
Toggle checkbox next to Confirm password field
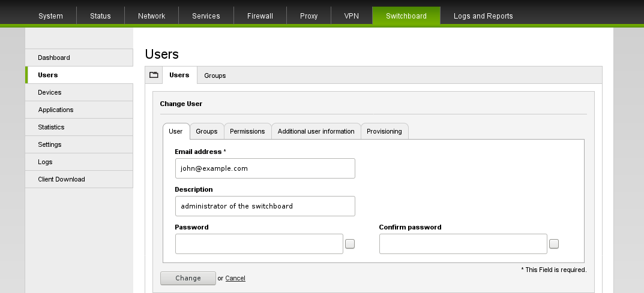click(554, 244)
